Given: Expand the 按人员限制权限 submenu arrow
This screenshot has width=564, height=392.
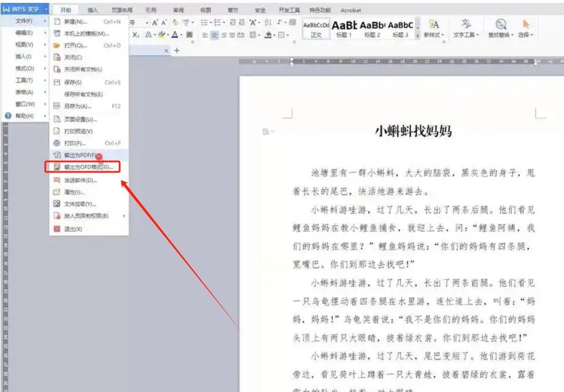Looking at the screenshot, I should [124, 216].
